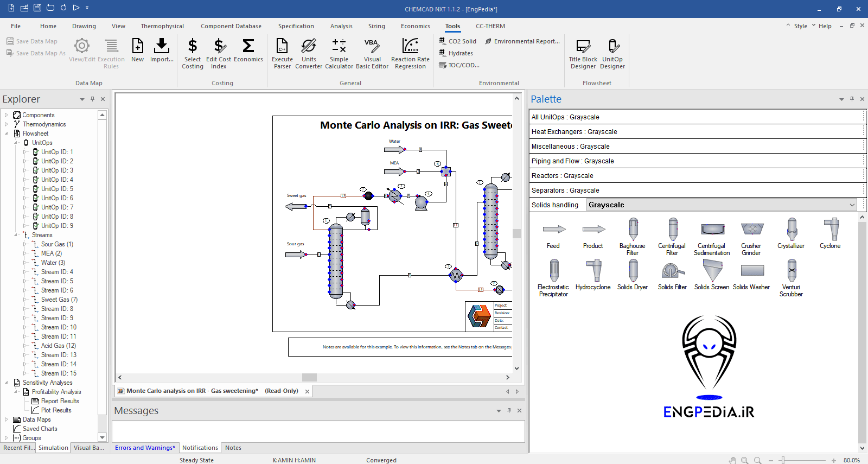Image resolution: width=868 pixels, height=464 pixels.
Task: Open the Component Database ribbon tab
Action: pos(231,26)
